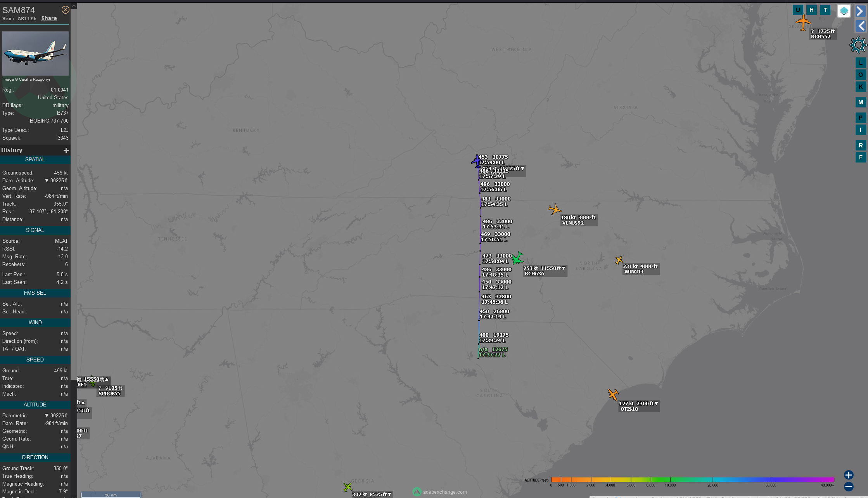Image resolution: width=868 pixels, height=498 pixels.
Task: Click the SPATIAL section header
Action: click(35, 159)
